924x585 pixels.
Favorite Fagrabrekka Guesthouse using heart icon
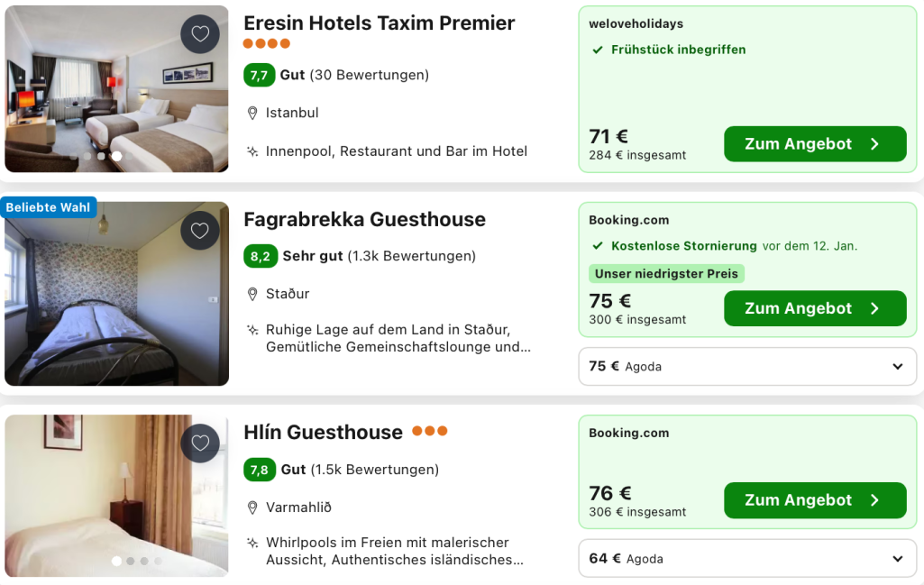pyautogui.click(x=200, y=231)
